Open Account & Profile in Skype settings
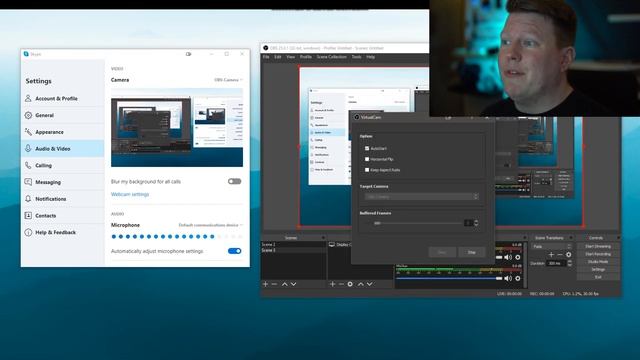Image resolution: width=640 pixels, height=360 pixels. 62,98
